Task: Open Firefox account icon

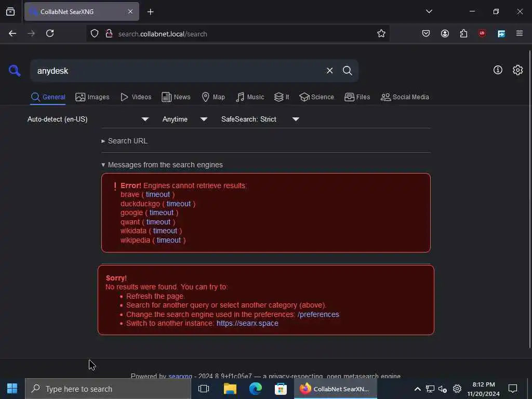Action: tap(445, 34)
